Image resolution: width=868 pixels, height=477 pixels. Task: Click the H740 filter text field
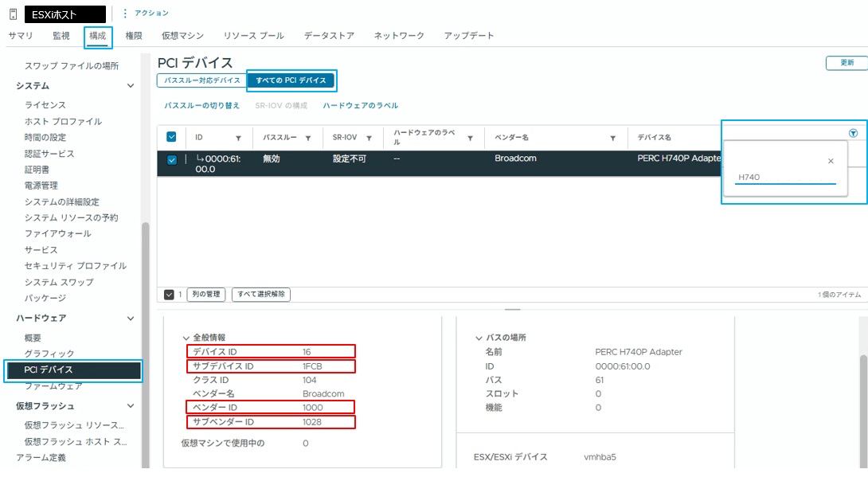[785, 177]
